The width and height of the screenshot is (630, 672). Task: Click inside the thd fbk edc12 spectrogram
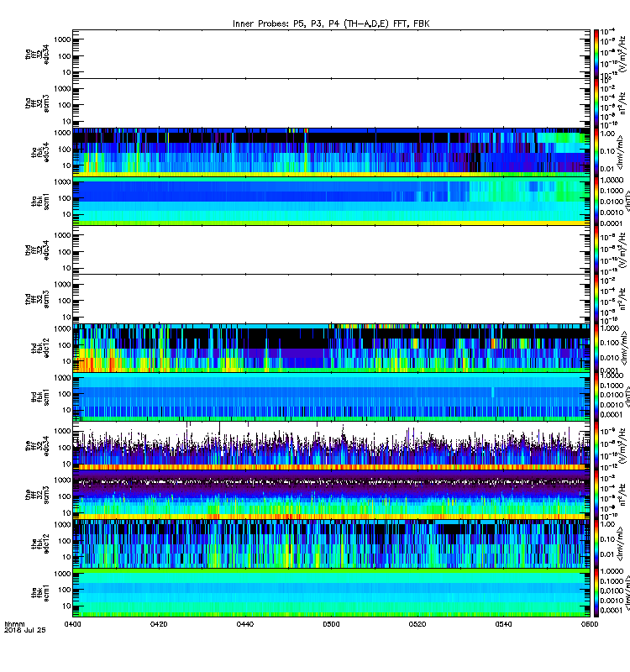pyautogui.click(x=331, y=348)
